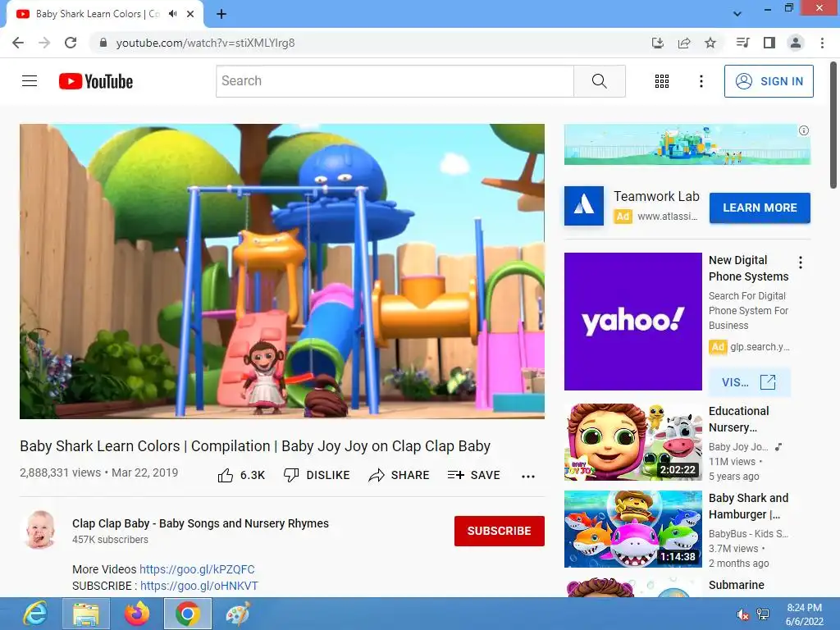Click the 'Teamwork Lab' ad title
The width and height of the screenshot is (840, 630).
(x=656, y=197)
